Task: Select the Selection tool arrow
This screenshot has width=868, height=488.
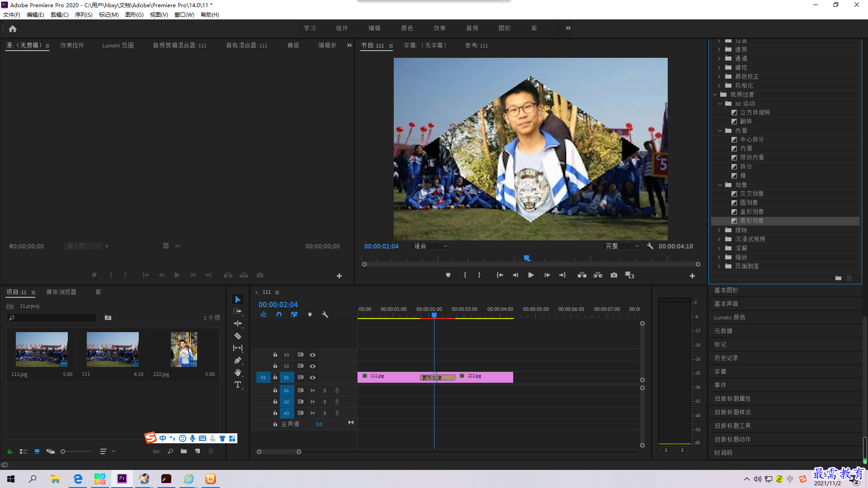Action: [238, 300]
